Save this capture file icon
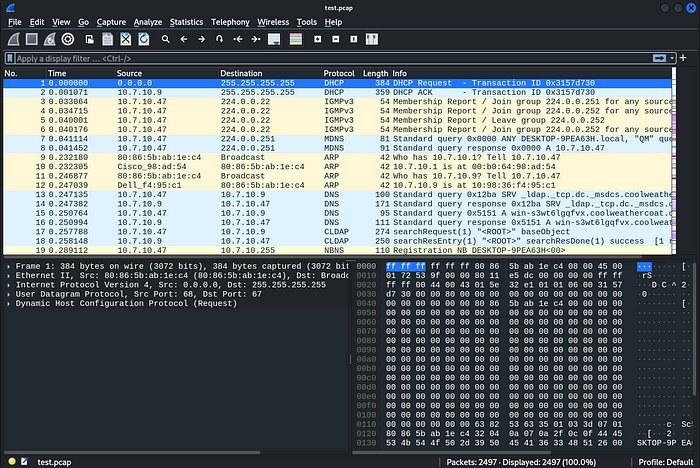The height and width of the screenshot is (468, 700). click(x=108, y=39)
